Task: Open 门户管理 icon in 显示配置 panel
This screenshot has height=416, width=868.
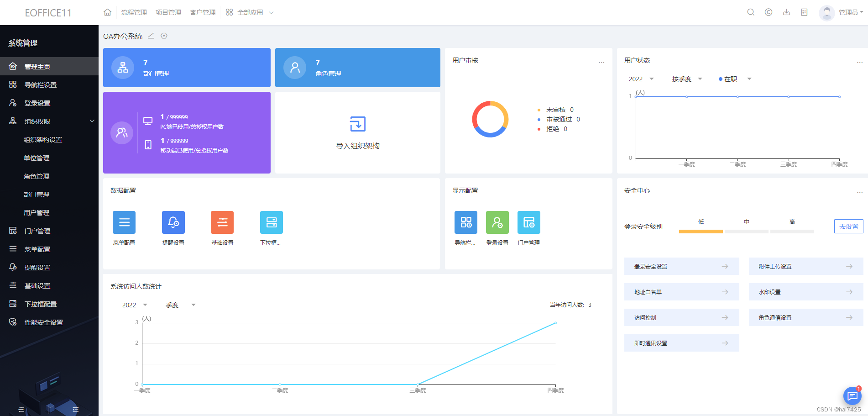Action: click(x=528, y=222)
